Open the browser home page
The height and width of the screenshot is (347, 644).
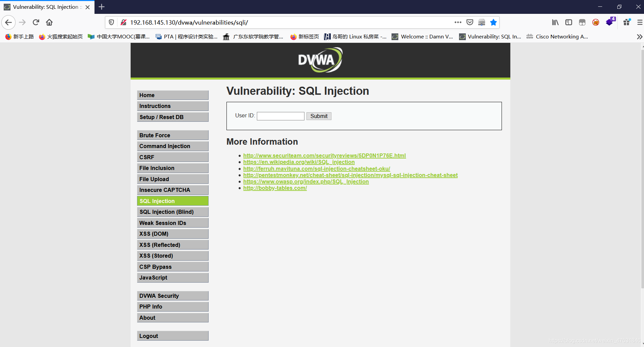(x=49, y=23)
